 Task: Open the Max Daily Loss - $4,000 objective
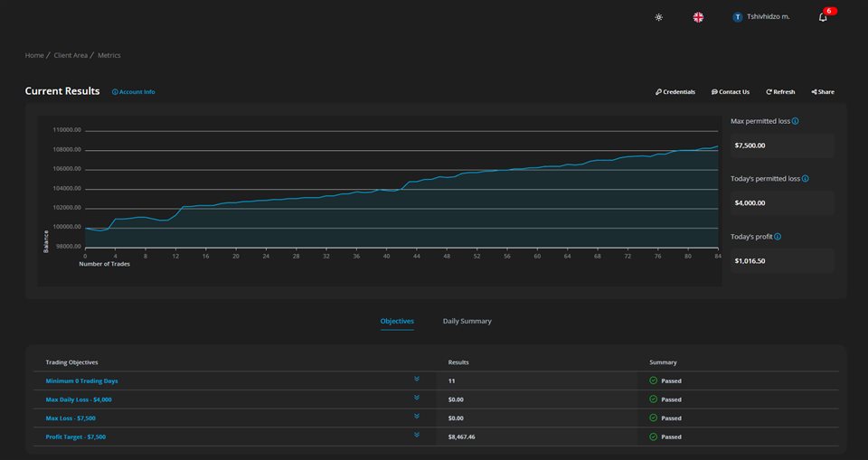(x=79, y=399)
